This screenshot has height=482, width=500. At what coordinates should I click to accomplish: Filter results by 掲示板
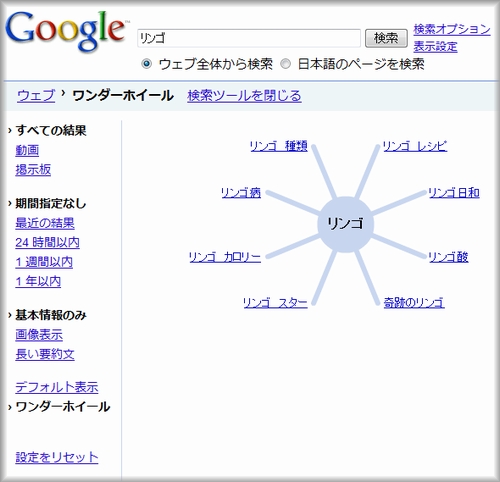[x=33, y=169]
